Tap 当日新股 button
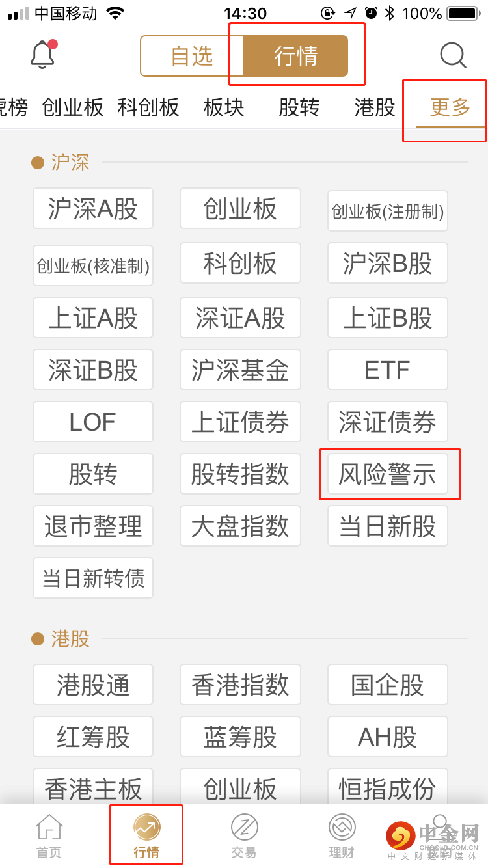Viewport: 488px width, 868px height. [x=388, y=526]
